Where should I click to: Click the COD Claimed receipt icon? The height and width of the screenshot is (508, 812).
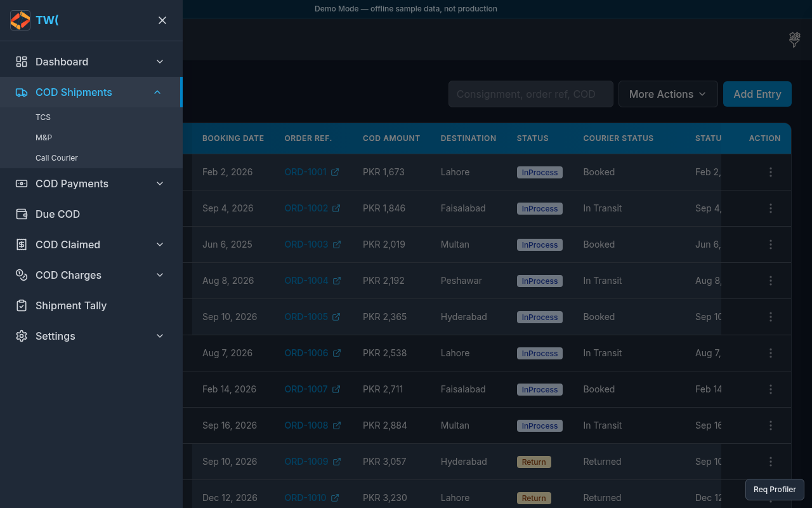[x=22, y=244]
